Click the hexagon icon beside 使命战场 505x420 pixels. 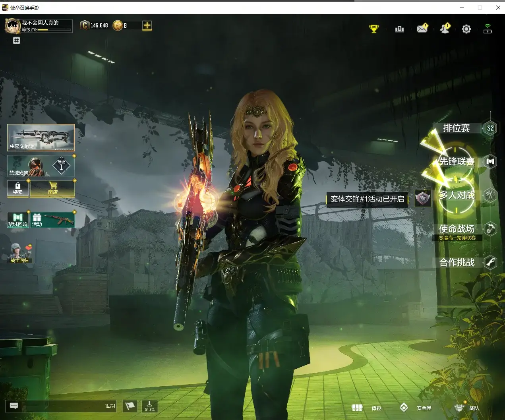pos(490,228)
